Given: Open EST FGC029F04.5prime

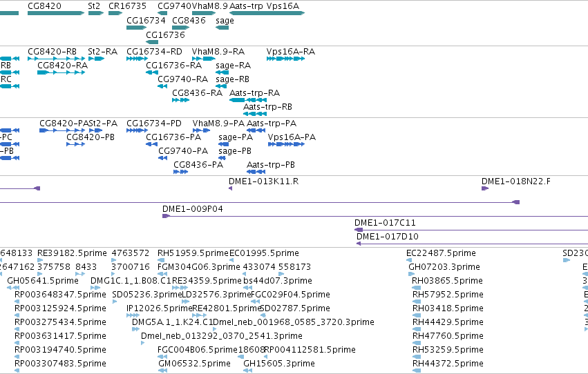Looking at the screenshot, I should click(x=256, y=302).
